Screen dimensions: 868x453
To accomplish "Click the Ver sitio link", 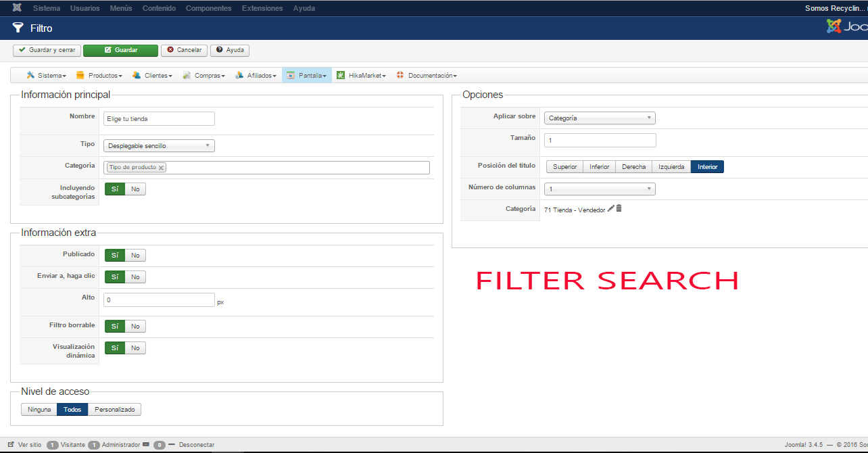I will [30, 445].
